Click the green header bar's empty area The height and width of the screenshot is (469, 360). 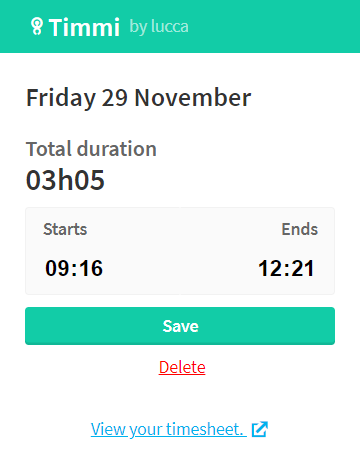pyautogui.click(x=273, y=26)
